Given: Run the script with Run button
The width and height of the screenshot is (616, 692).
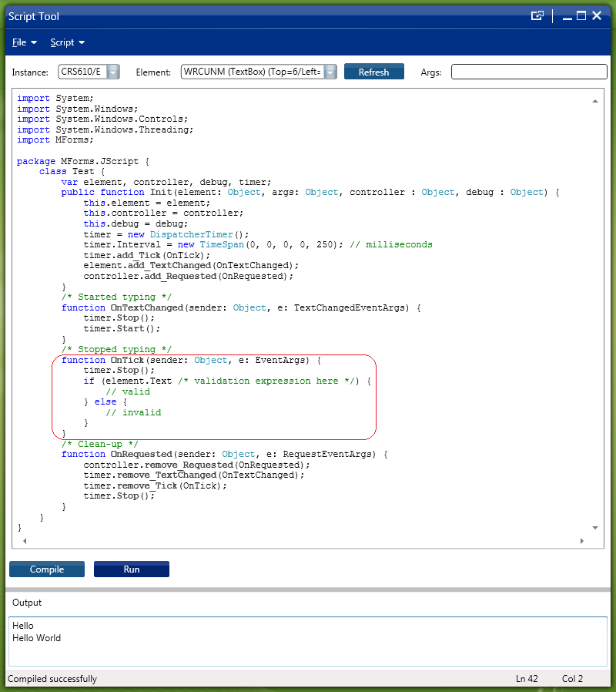Looking at the screenshot, I should [132, 569].
